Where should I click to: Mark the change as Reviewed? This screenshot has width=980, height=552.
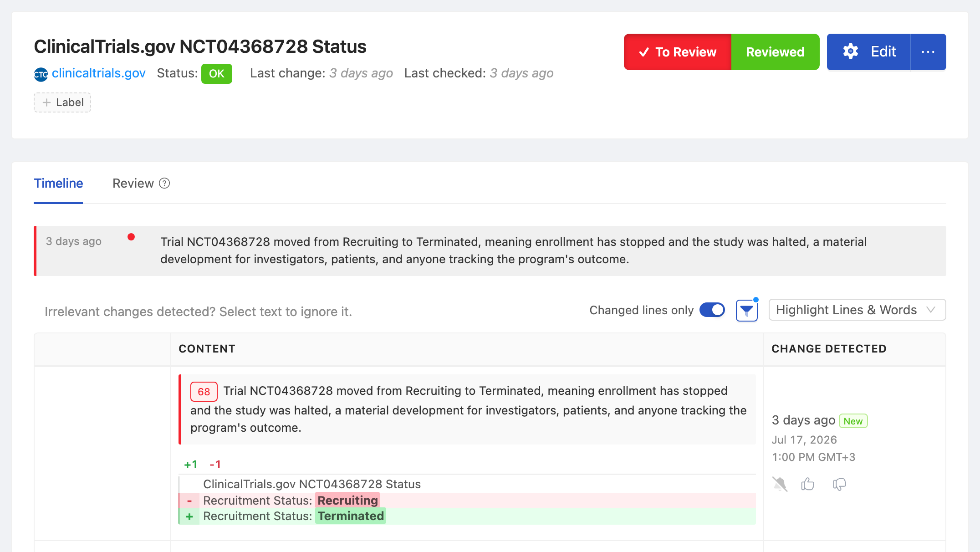(x=775, y=52)
